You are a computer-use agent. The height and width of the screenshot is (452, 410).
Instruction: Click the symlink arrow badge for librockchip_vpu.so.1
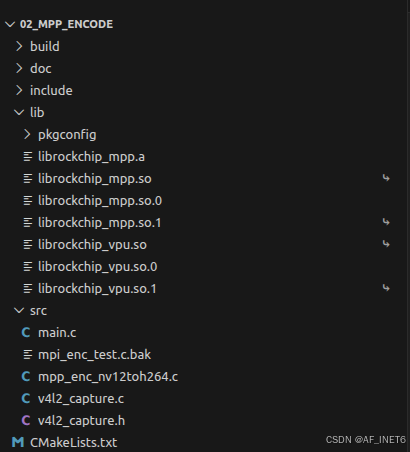click(386, 288)
